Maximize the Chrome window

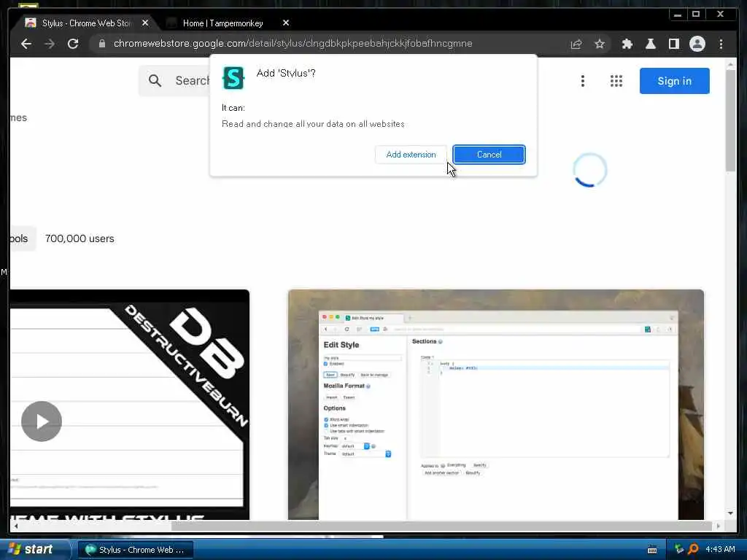(696, 15)
